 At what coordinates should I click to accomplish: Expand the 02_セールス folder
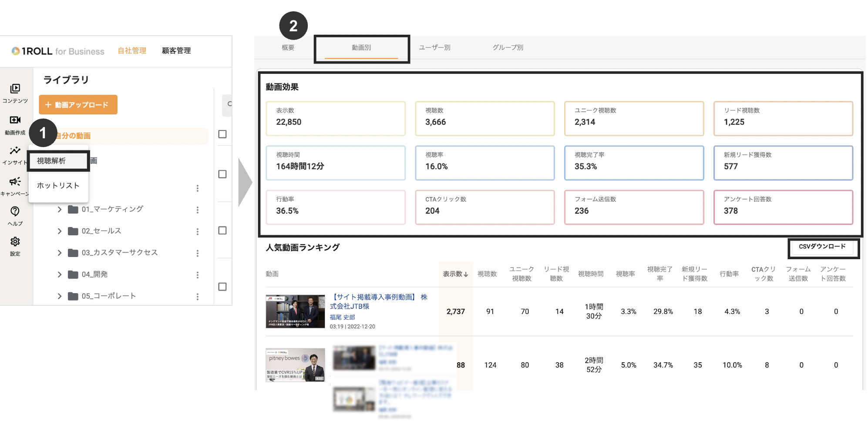[60, 231]
